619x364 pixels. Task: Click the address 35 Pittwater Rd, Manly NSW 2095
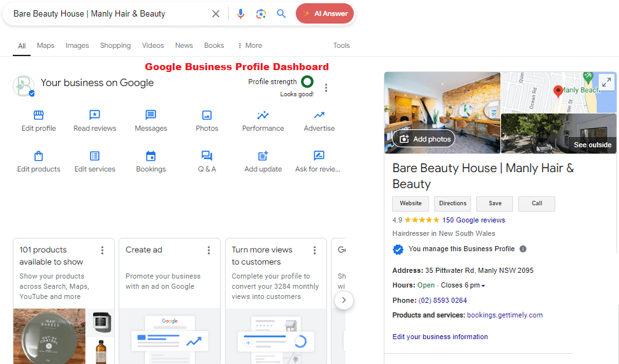tap(479, 270)
